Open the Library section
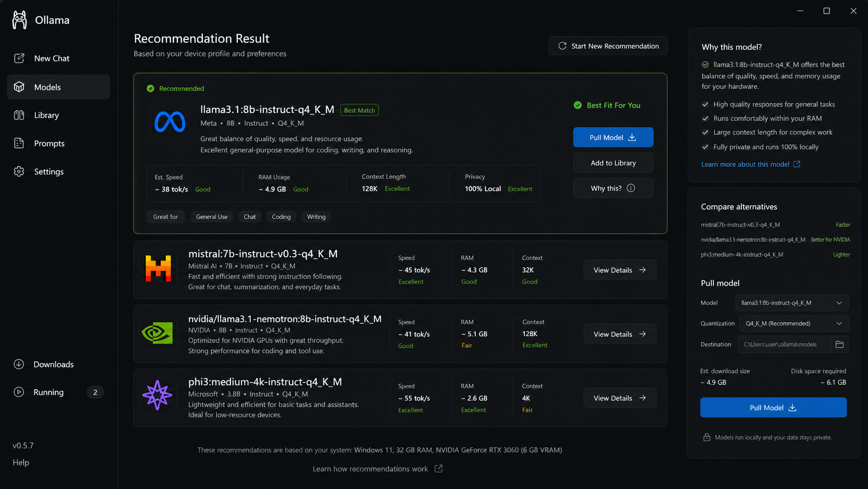This screenshot has height=489, width=868. pos(59,115)
